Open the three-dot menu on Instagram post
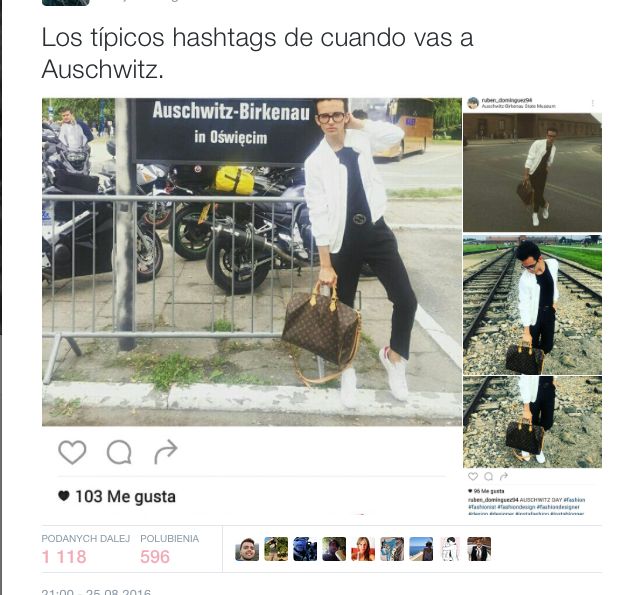 593,103
